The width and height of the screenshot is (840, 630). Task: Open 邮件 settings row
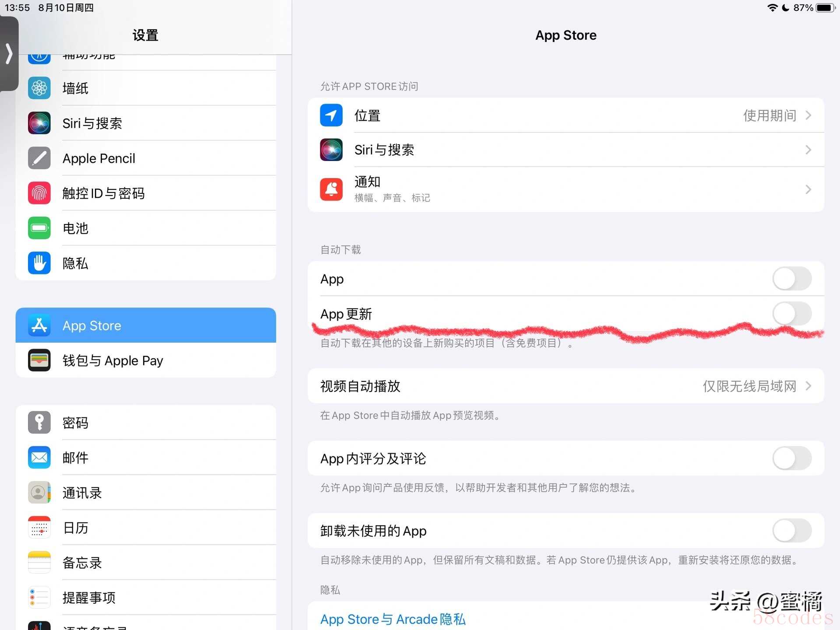click(x=146, y=458)
